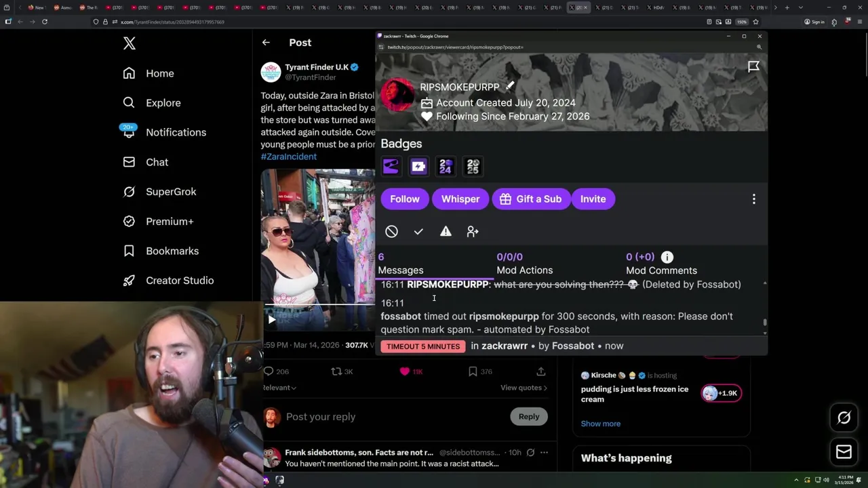The height and width of the screenshot is (488, 868).
Task: Click the Grok icon on Frank sidebottoms reply
Action: tap(530, 453)
